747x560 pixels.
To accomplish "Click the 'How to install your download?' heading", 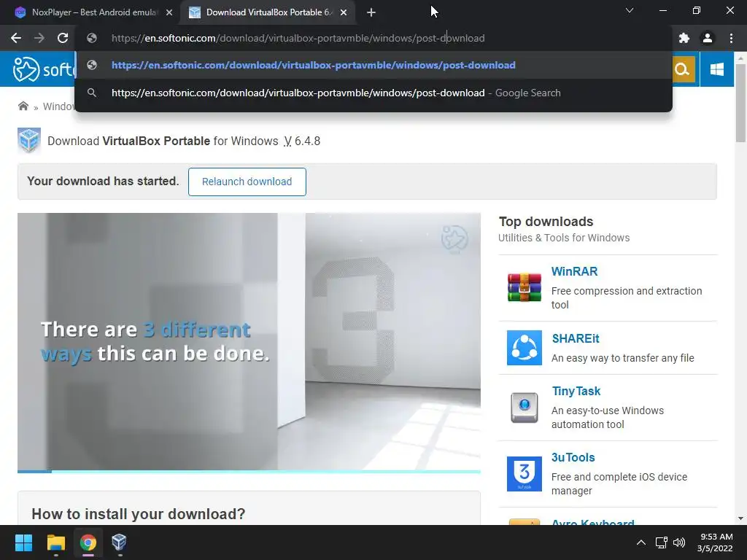I will 138,514.
